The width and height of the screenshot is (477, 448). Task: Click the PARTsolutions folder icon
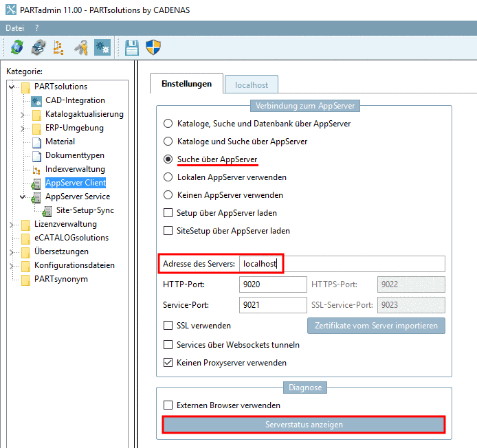26,87
